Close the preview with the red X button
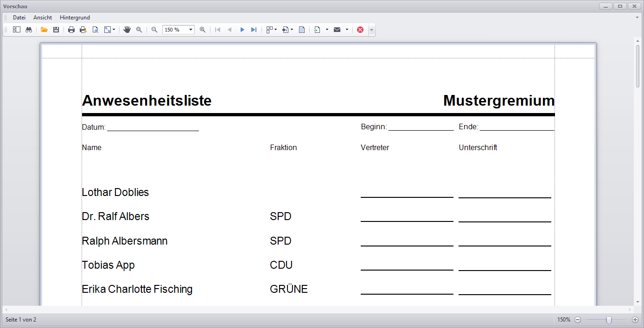 click(360, 30)
